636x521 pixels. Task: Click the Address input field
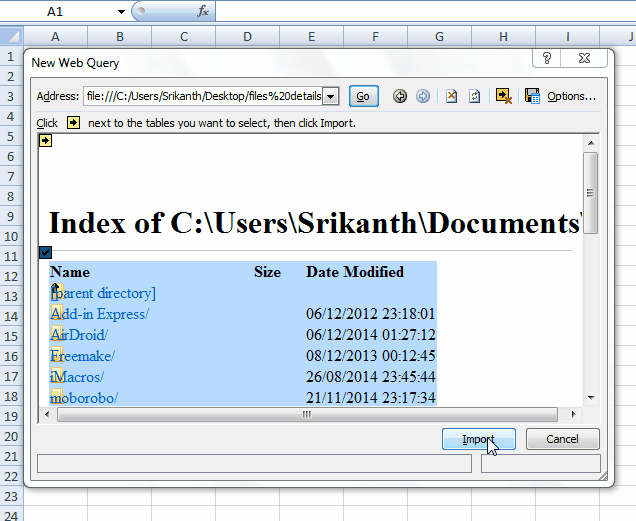pyautogui.click(x=203, y=96)
